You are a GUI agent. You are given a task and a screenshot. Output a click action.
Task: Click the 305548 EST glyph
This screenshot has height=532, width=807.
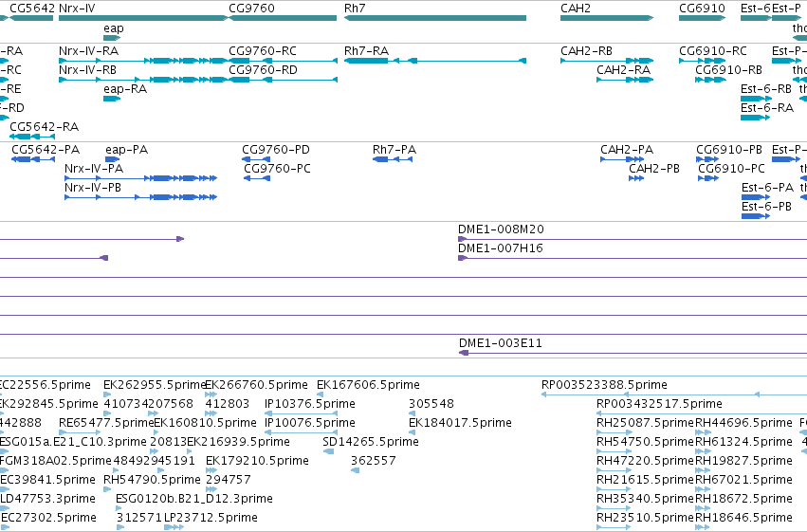coord(412,413)
